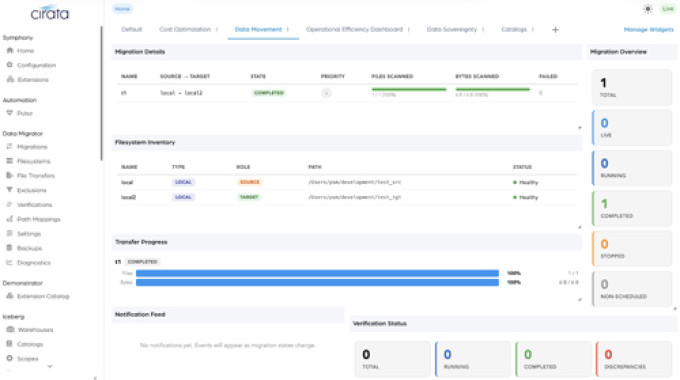Screen dimensions: 680x380
Task: Click Completed migrations overview card
Action: pos(631,209)
